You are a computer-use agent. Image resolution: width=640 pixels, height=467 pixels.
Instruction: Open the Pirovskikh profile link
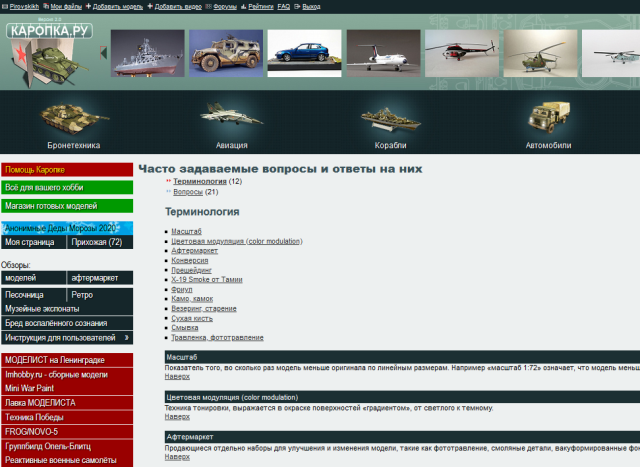click(x=24, y=7)
